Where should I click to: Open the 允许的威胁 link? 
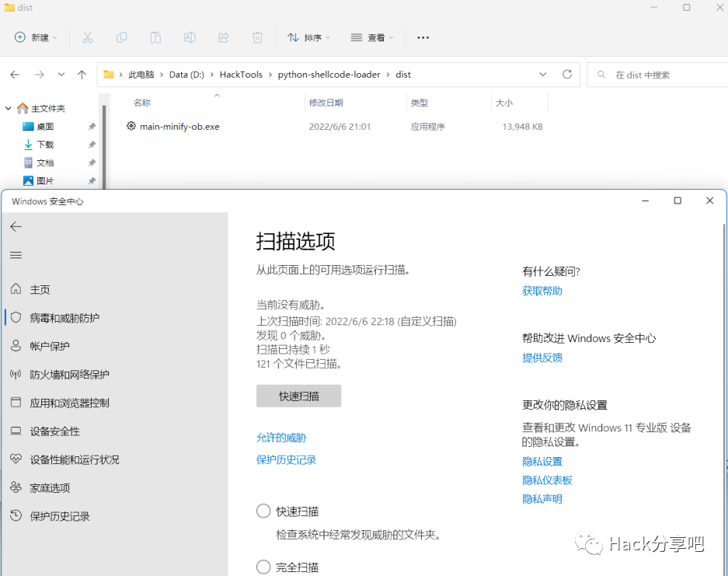(x=281, y=438)
